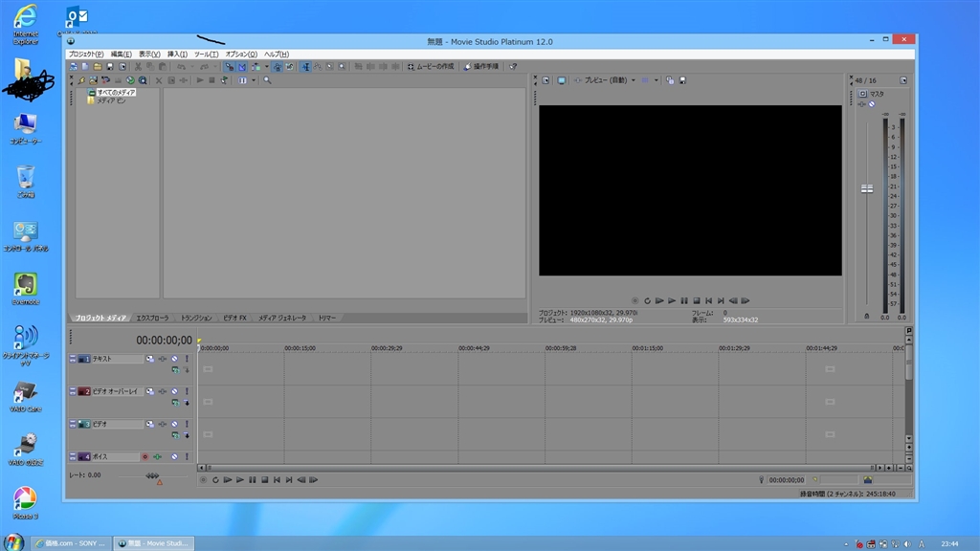Play from timeline transport bar
980x551 pixels.
point(240,480)
